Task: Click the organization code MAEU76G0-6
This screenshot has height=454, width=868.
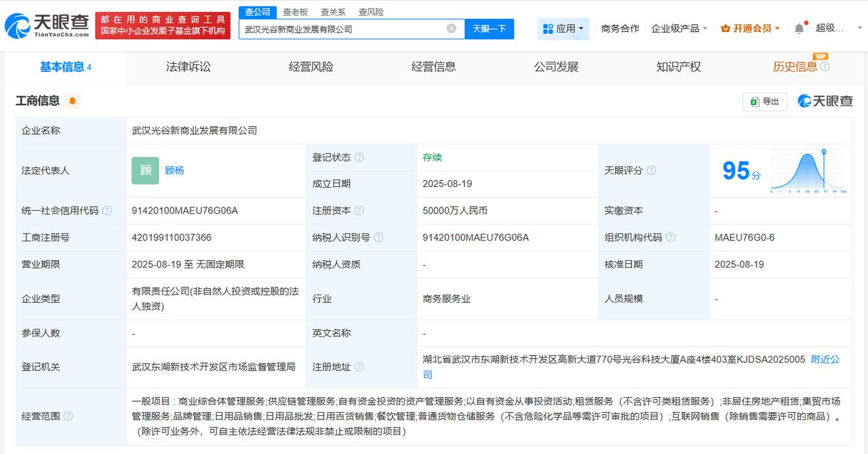Action: pos(745,237)
